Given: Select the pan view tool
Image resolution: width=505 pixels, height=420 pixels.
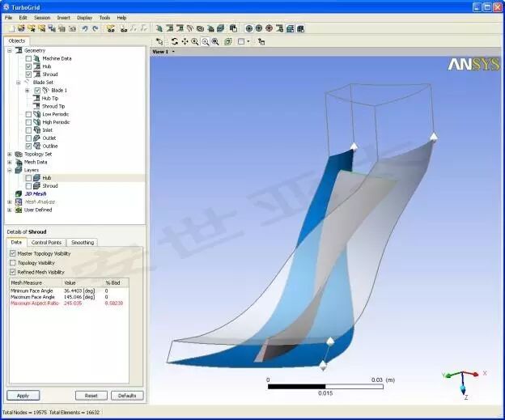Looking at the screenshot, I should coord(185,41).
